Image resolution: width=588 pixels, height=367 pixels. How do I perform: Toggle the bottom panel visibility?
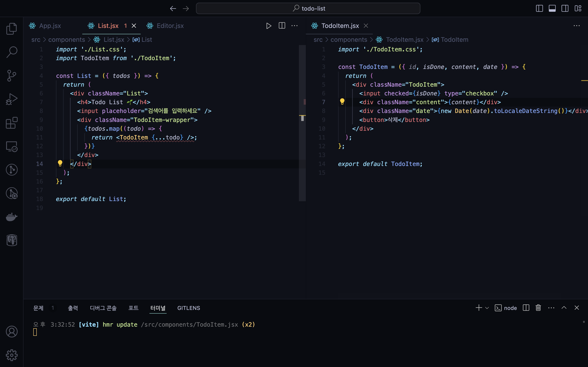click(x=552, y=9)
